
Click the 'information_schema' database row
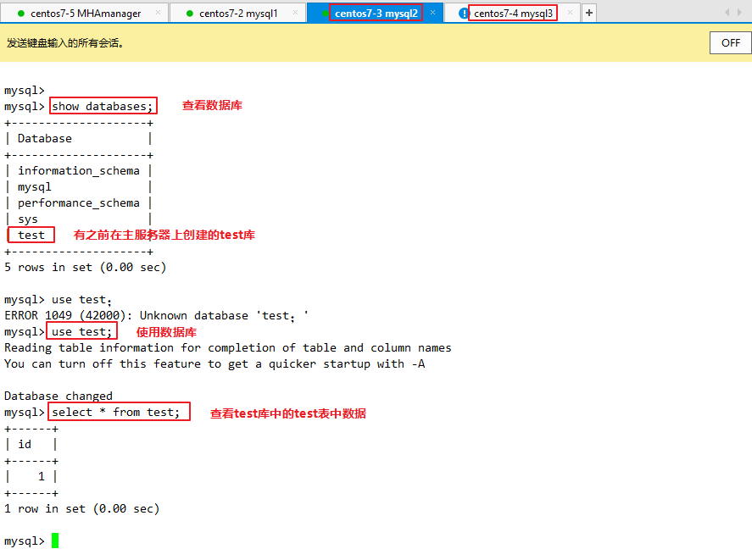[x=79, y=170]
